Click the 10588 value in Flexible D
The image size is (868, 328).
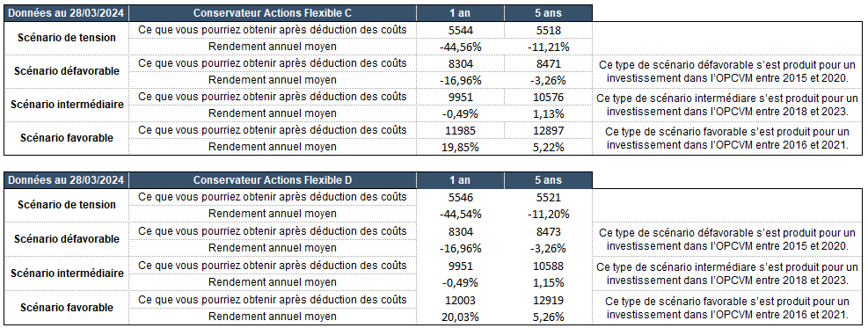pyautogui.click(x=548, y=266)
